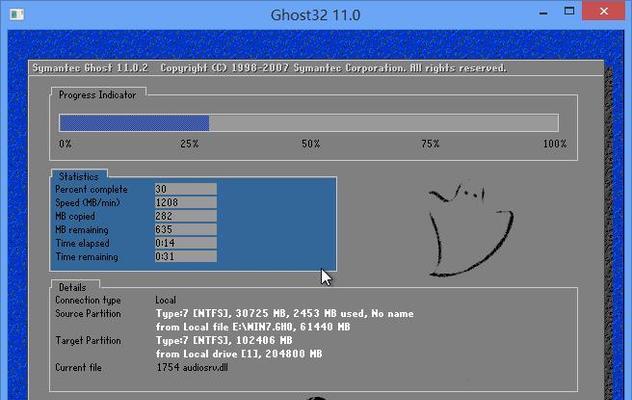632x400 pixels.
Task: Click the Ghost32 11.0 window title
Action: (315, 15)
